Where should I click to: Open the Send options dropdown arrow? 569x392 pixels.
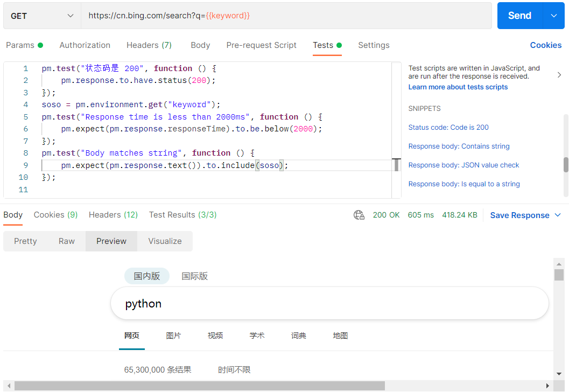coord(554,16)
